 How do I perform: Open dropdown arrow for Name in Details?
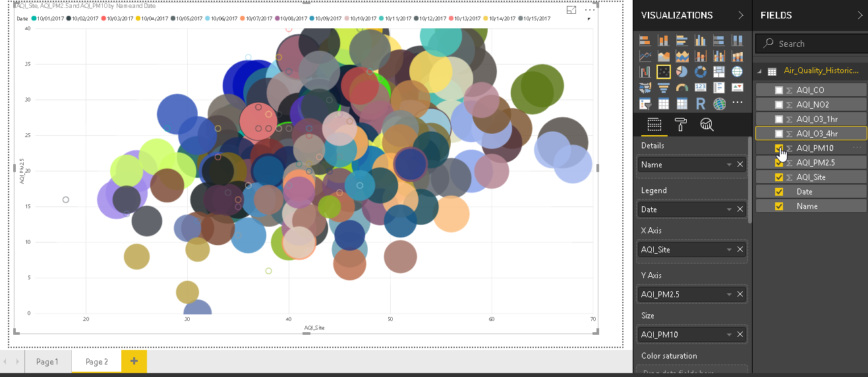point(729,165)
